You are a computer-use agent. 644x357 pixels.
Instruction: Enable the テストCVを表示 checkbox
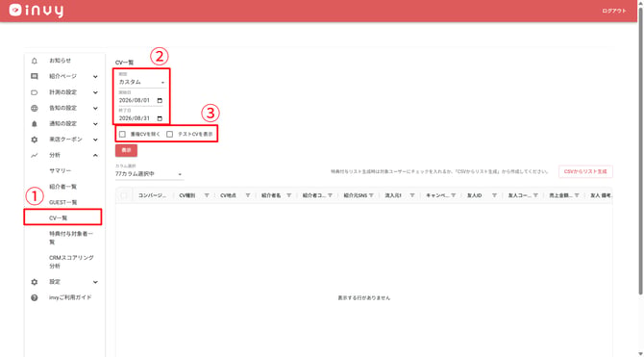169,135
